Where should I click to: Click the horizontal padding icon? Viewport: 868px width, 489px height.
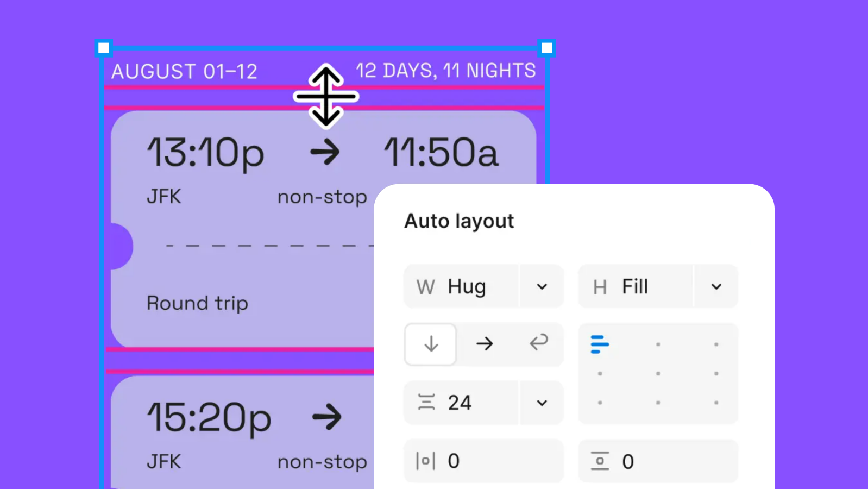tap(425, 461)
